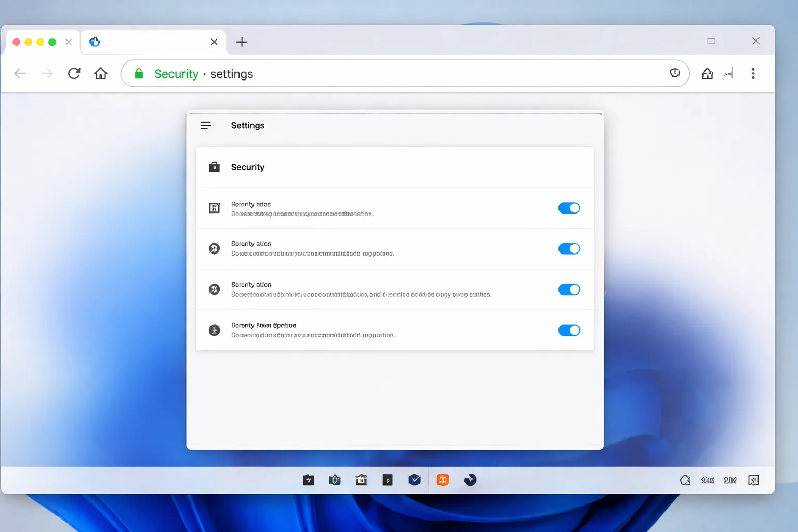The height and width of the screenshot is (532, 798).
Task: Click the square icon of the first security row
Action: tap(214, 208)
